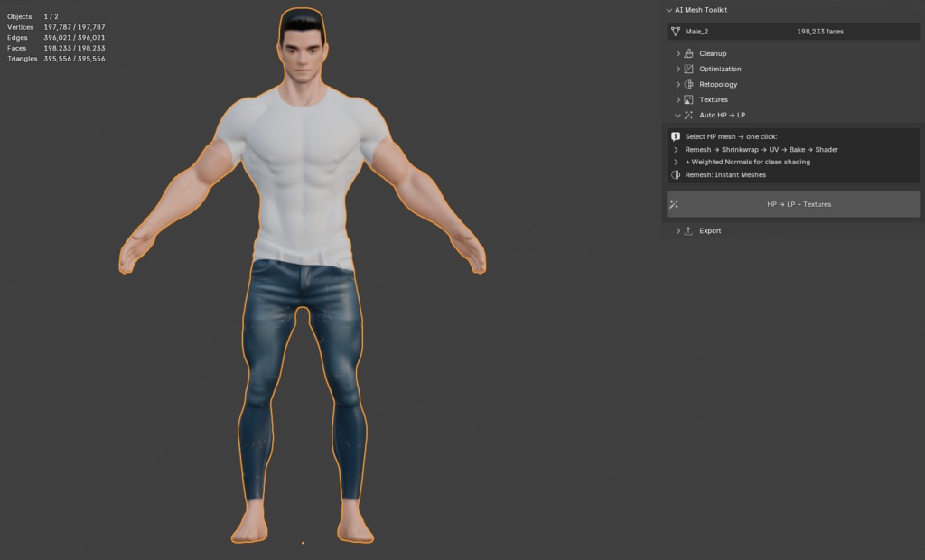Click the Edges 396,021 statistic
The height and width of the screenshot is (560, 925).
[56, 38]
